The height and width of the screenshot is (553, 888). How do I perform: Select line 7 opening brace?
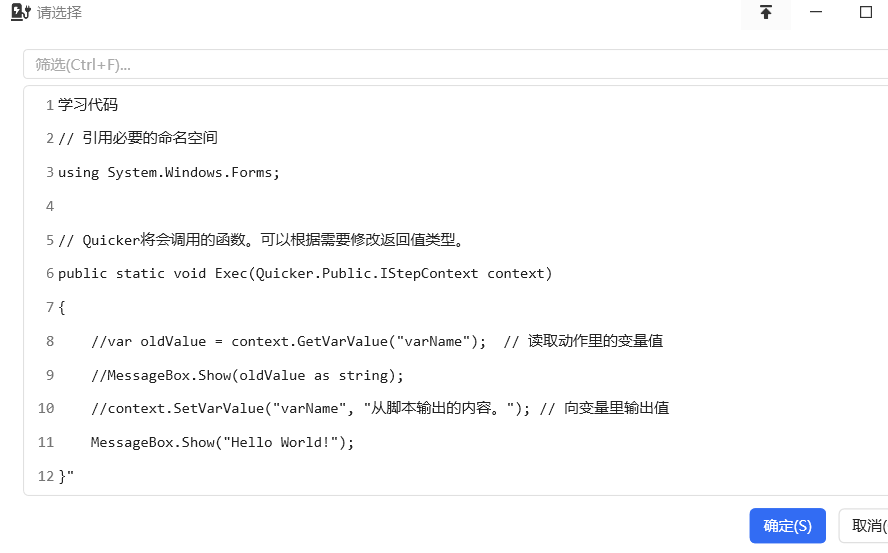[x=456, y=307]
